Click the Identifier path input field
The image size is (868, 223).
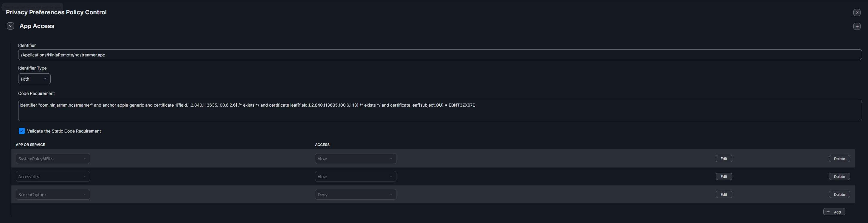click(x=440, y=55)
